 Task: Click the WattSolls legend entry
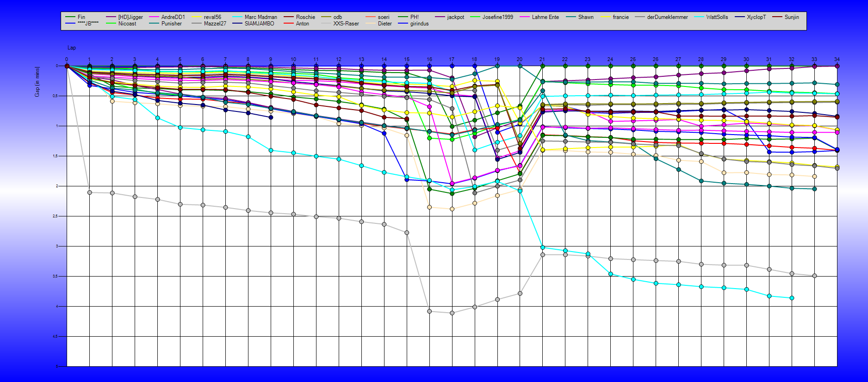pos(717,17)
